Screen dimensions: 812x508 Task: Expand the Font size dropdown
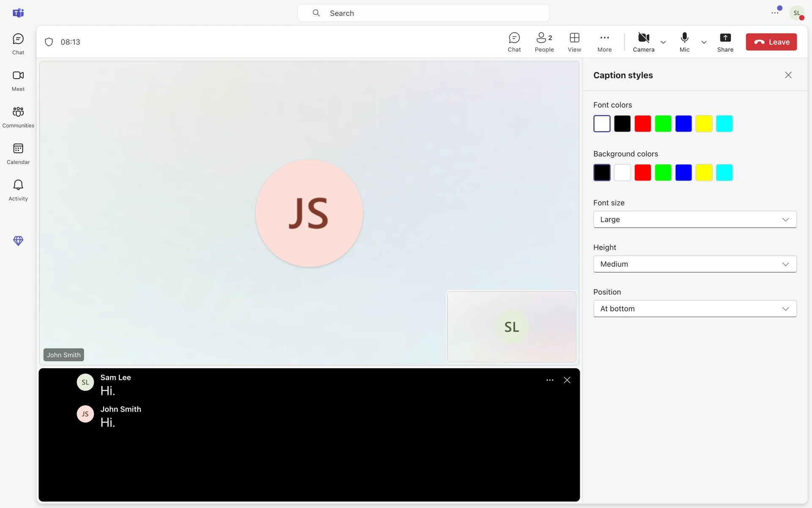pyautogui.click(x=694, y=219)
